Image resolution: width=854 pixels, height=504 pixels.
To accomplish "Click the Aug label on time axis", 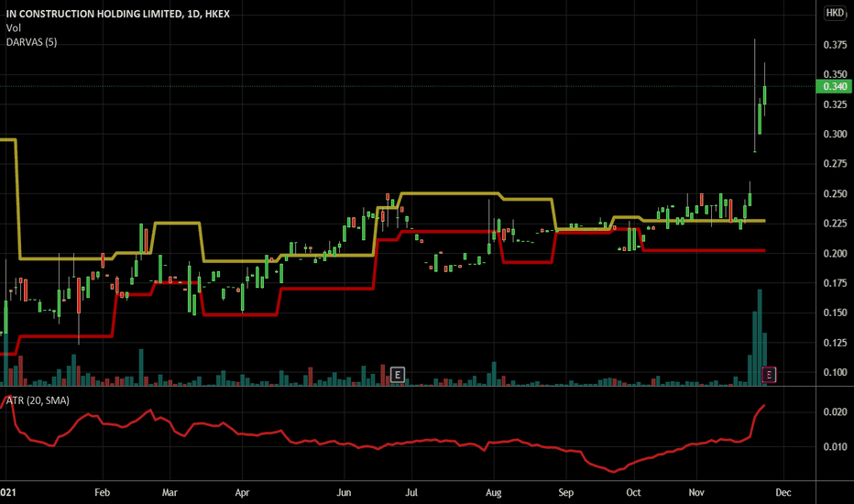I will click(x=494, y=493).
